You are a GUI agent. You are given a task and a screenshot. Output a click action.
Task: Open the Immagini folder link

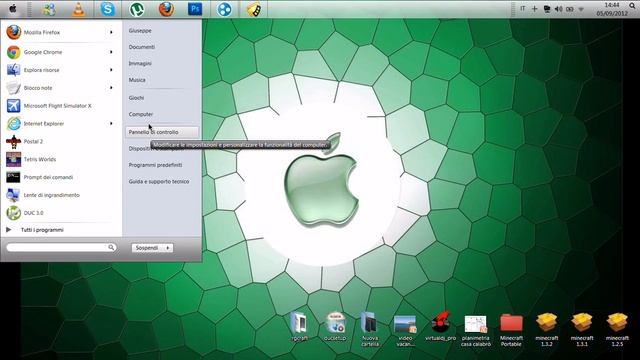coord(140,64)
